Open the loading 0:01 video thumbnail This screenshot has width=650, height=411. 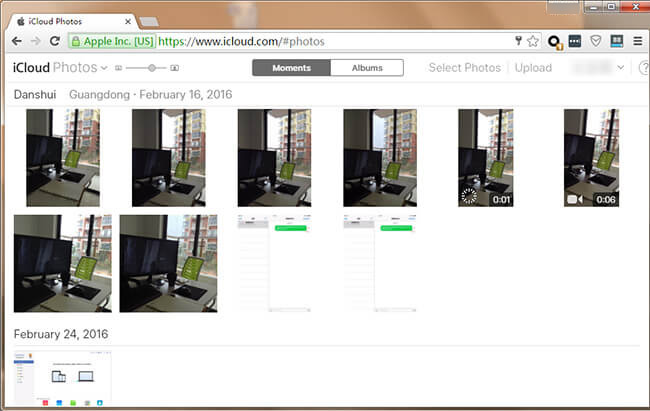click(x=485, y=158)
